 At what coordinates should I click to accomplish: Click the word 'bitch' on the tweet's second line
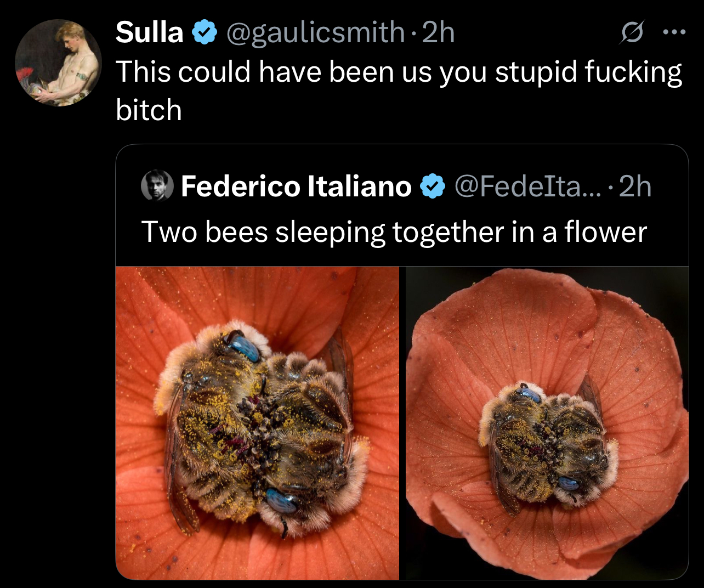[149, 110]
